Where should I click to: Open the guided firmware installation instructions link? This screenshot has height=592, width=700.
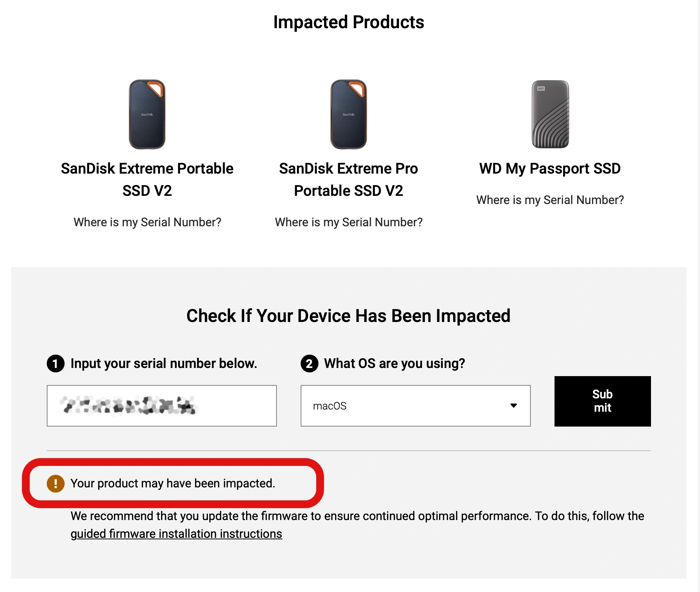pos(176,534)
